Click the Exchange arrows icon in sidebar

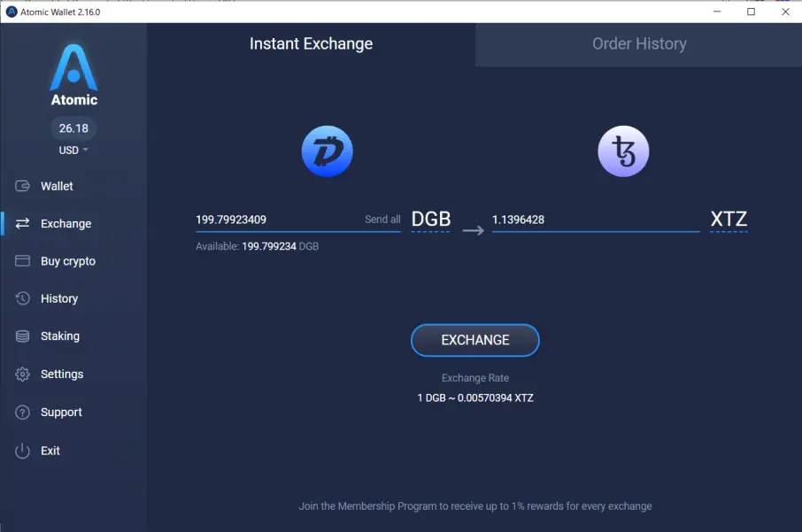tap(22, 224)
